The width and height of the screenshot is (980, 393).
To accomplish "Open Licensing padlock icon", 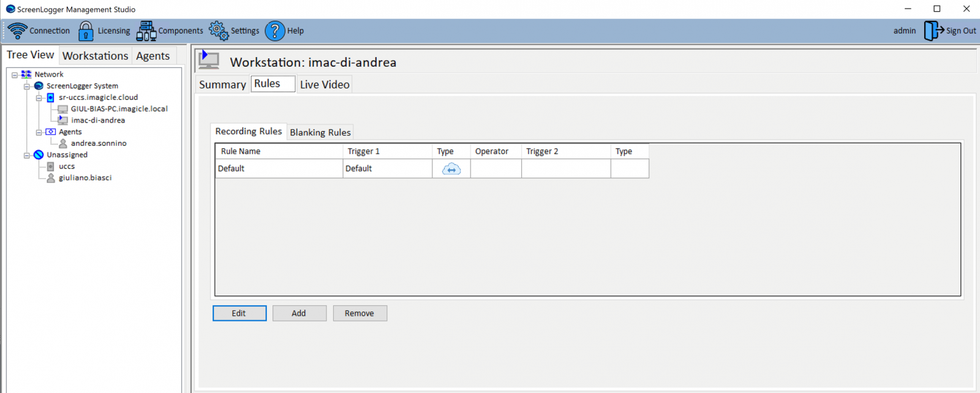I will coord(86,31).
